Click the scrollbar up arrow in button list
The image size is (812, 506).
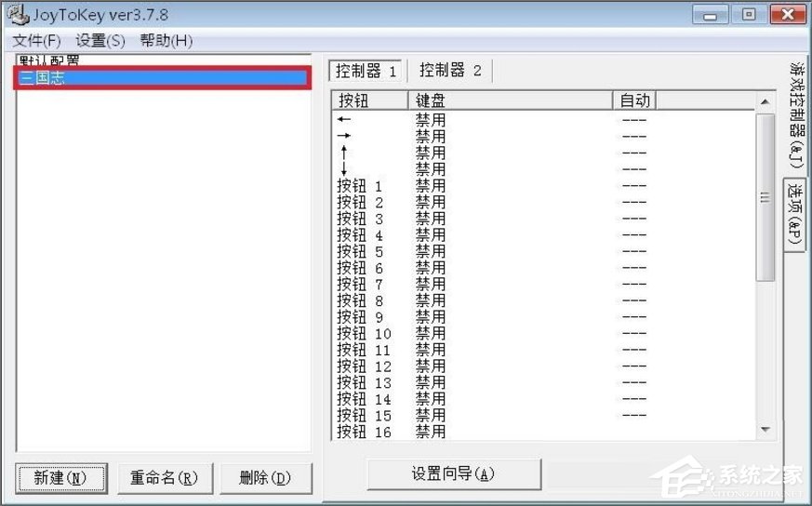(765, 102)
